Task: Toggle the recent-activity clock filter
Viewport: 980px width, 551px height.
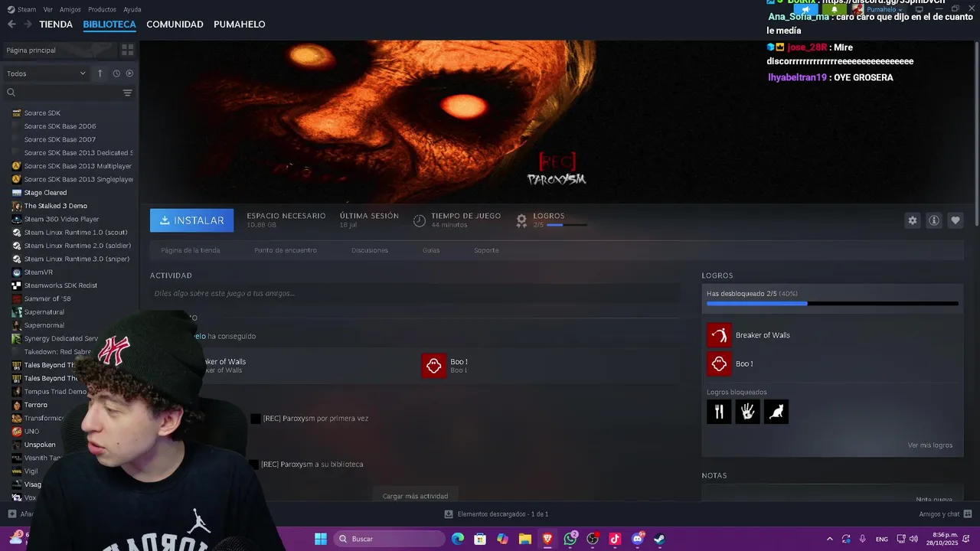Action: click(x=116, y=73)
